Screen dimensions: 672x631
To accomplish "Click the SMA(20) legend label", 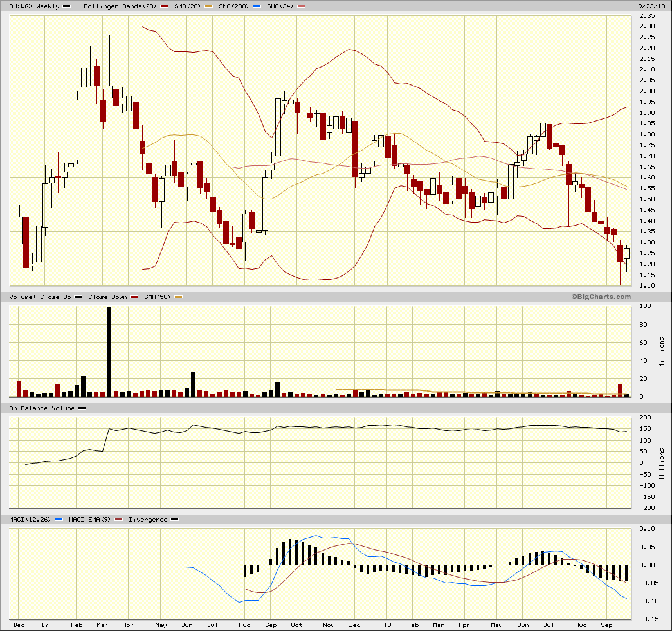I will 187,6.
